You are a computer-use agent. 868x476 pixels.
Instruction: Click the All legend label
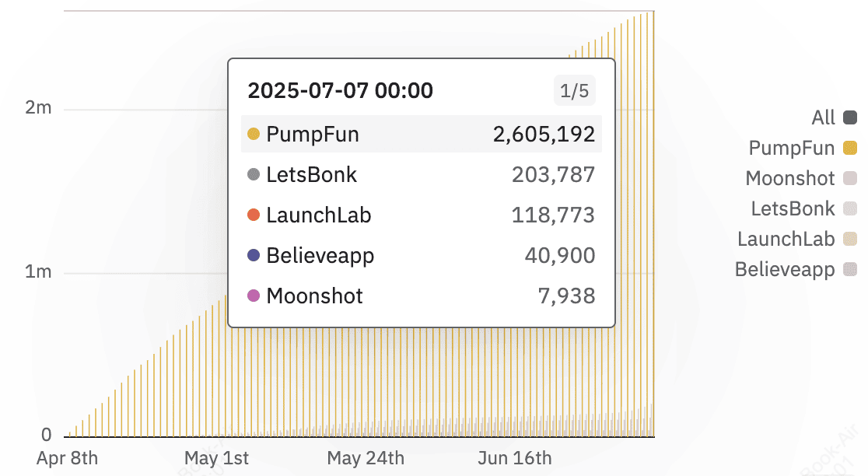tap(823, 117)
